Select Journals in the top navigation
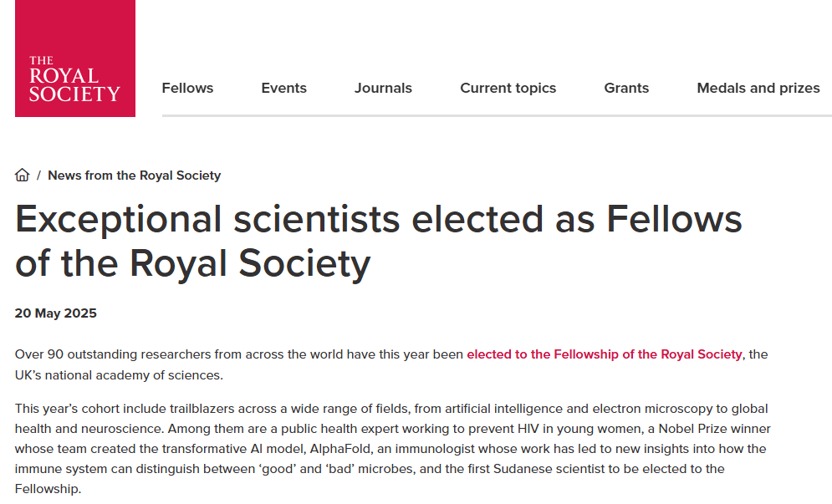 pos(383,88)
